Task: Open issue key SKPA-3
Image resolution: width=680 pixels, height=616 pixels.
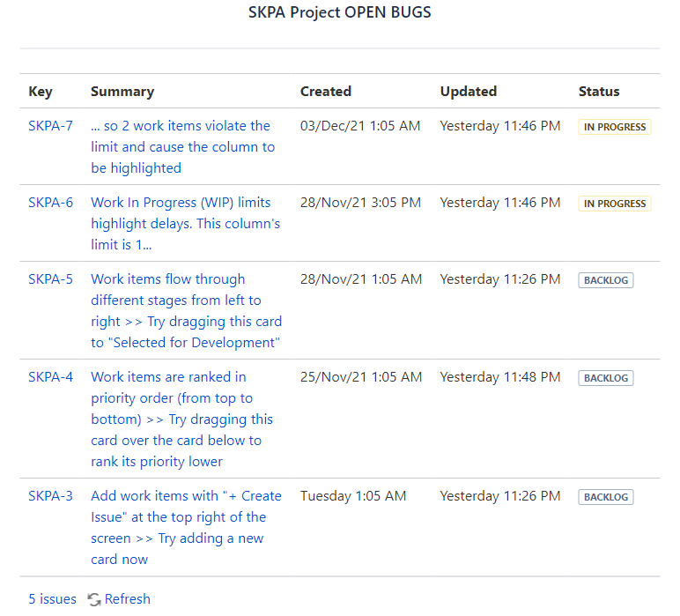Action: click(51, 496)
